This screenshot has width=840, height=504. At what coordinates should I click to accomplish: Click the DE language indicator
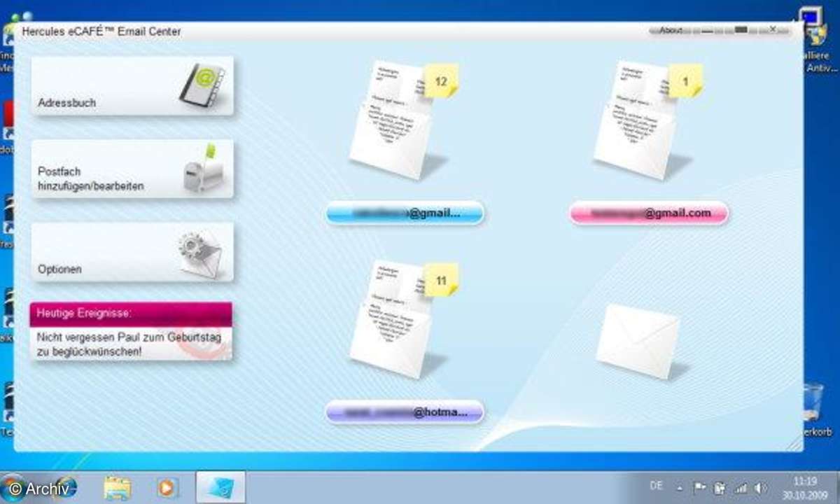656,485
